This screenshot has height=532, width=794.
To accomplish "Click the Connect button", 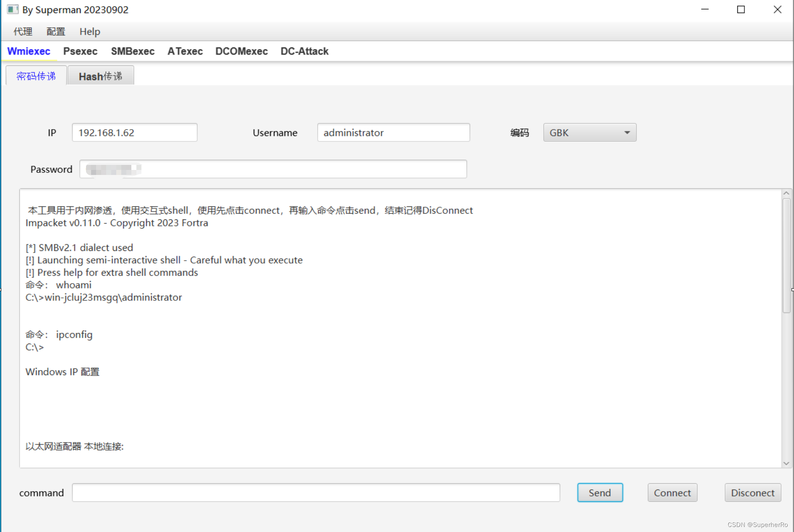I will point(672,493).
